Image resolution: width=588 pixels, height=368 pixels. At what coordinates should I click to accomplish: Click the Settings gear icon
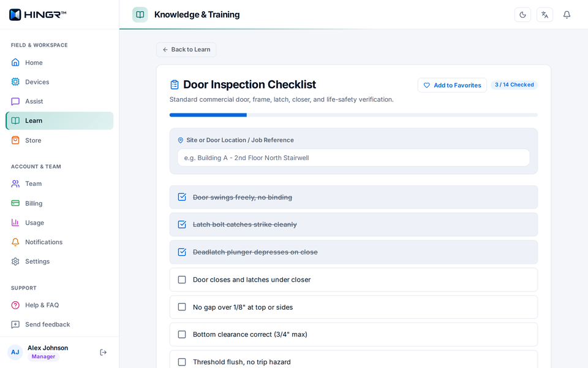[15, 261]
